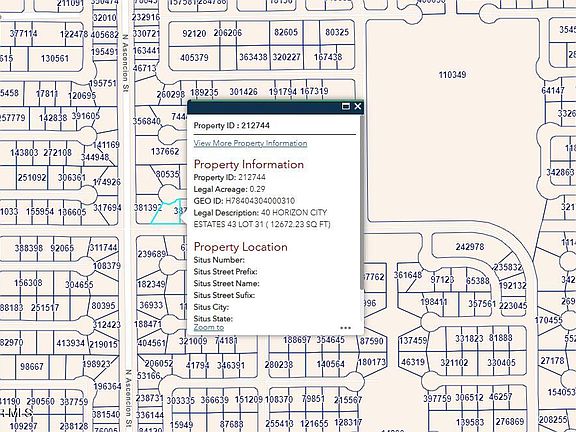The height and width of the screenshot is (432, 576).
Task: Select parcel 180173
Action: (x=372, y=362)
